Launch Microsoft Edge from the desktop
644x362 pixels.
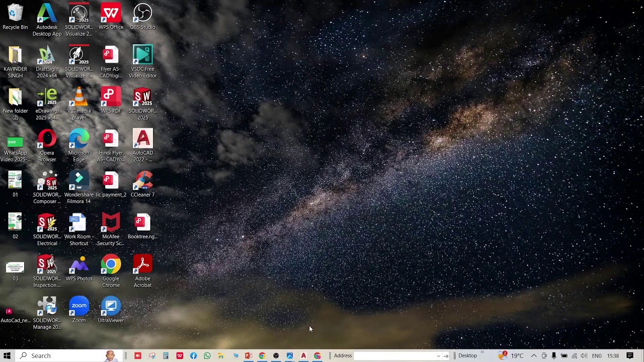click(79, 146)
